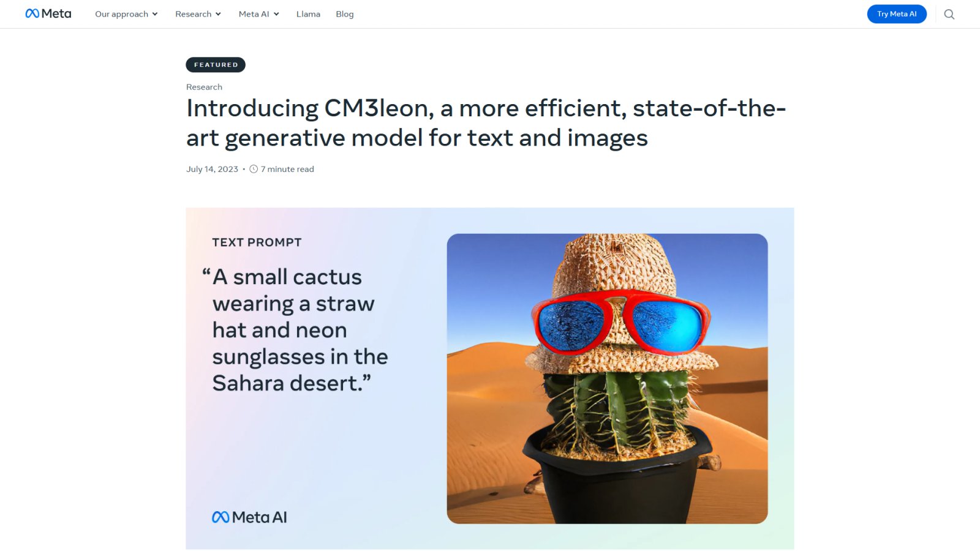Open the Llama menu item
The height and width of the screenshot is (551, 980).
point(308,14)
